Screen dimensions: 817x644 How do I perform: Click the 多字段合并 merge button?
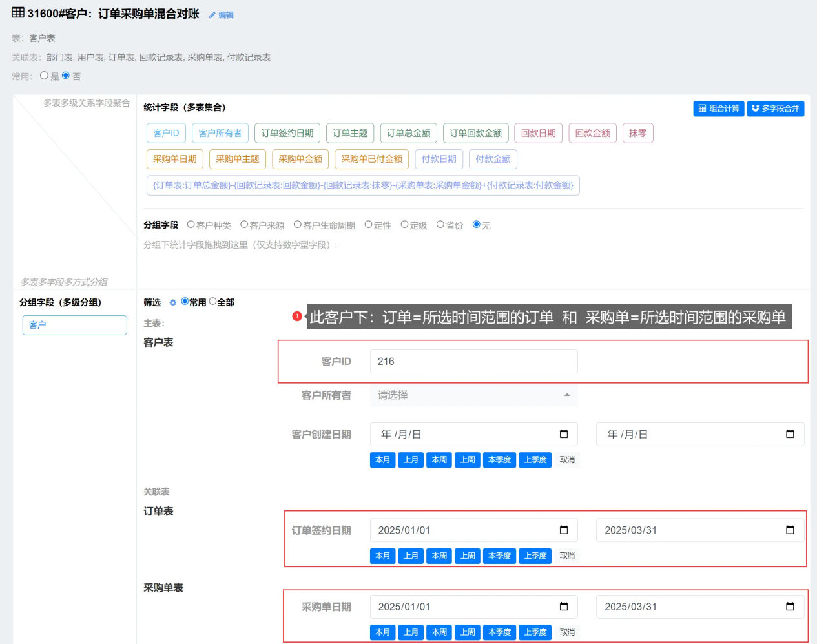pyautogui.click(x=776, y=109)
